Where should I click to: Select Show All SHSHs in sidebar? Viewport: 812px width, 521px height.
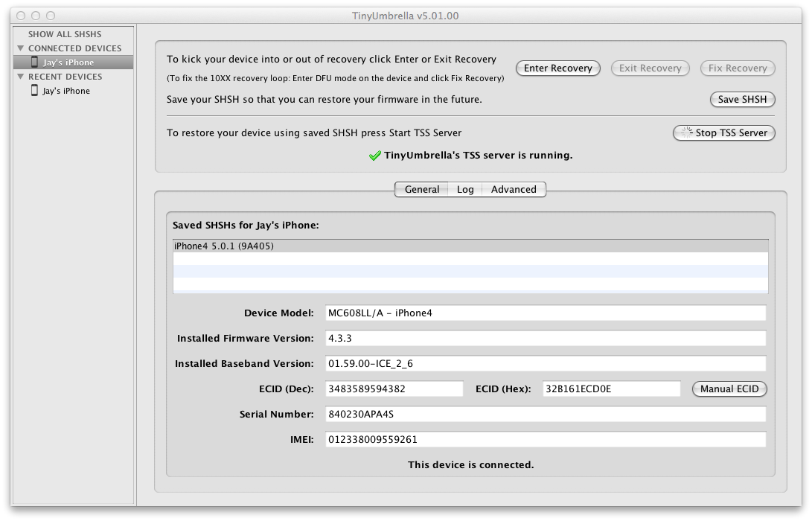[65, 34]
